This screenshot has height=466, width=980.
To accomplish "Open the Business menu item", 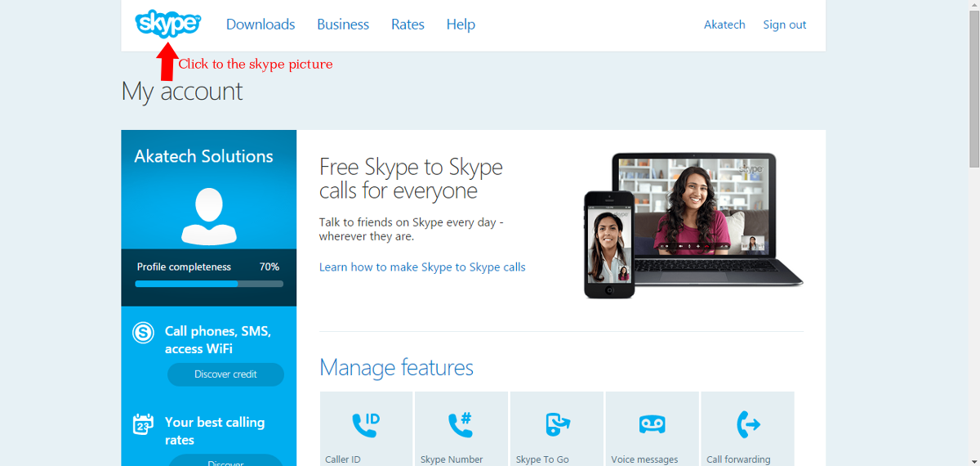I will [343, 25].
